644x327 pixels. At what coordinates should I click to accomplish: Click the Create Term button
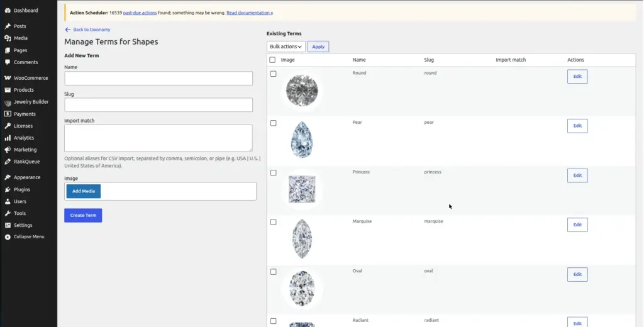click(x=83, y=215)
